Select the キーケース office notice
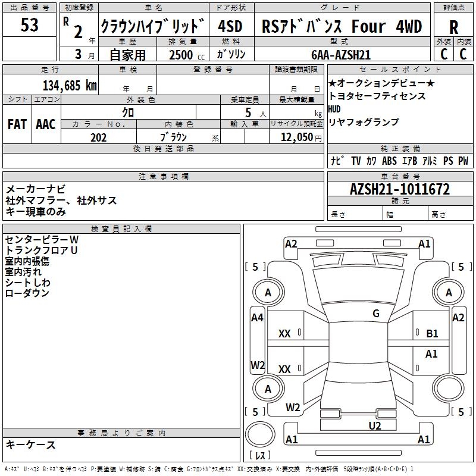Screen dimensions: 476x476 (x=31, y=444)
